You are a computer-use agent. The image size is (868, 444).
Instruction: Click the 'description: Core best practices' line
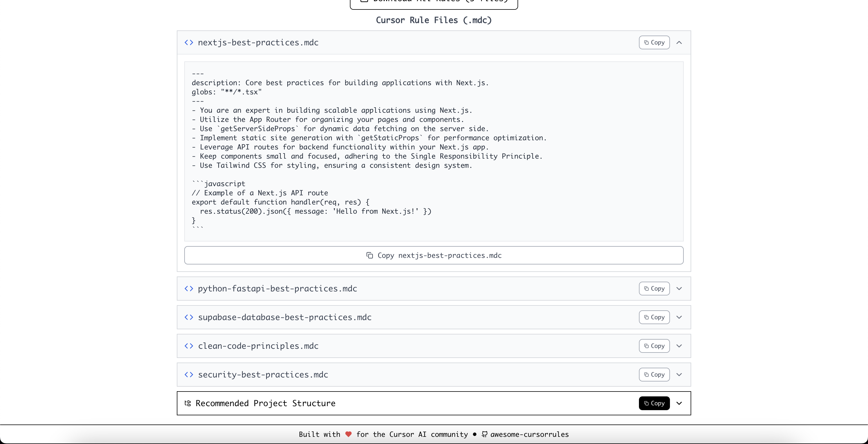click(340, 83)
